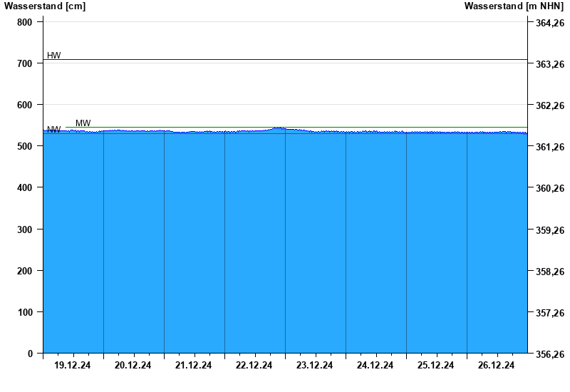The image size is (570, 392).
Task: Select the 23.12.24 date label
Action: coord(315,366)
